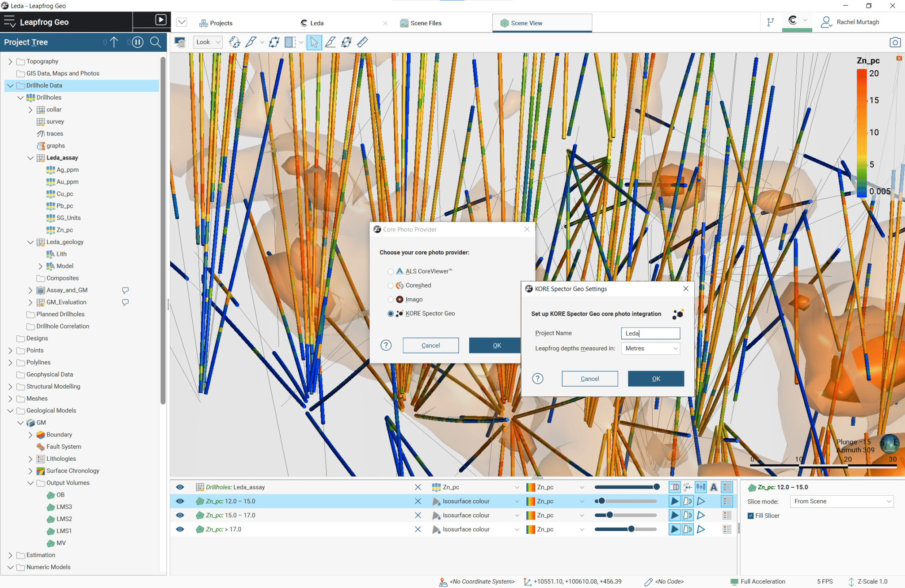Click the screenshot camera icon
The image size is (905, 588).
click(895, 42)
